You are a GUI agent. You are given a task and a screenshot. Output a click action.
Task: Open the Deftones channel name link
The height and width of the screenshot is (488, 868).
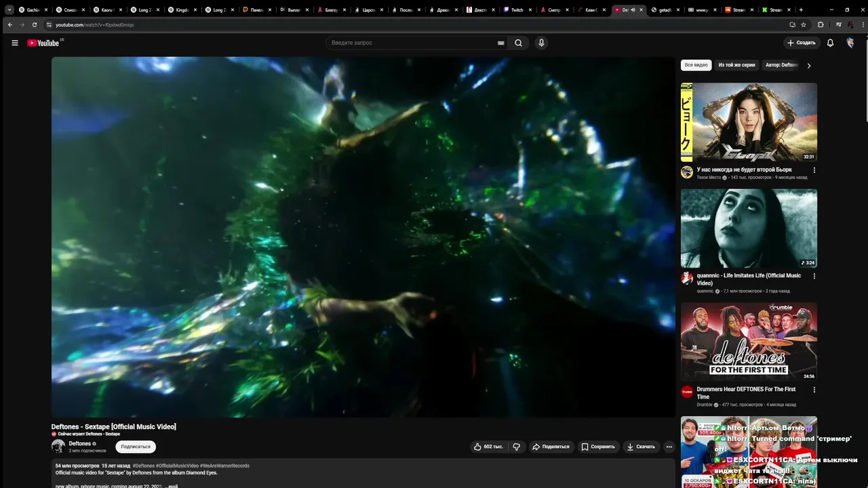click(x=79, y=443)
